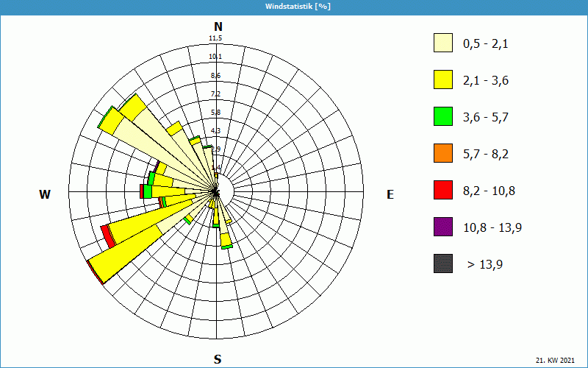
Task: Click the '0,5 - 2,1' legend label
Action: pos(486,44)
